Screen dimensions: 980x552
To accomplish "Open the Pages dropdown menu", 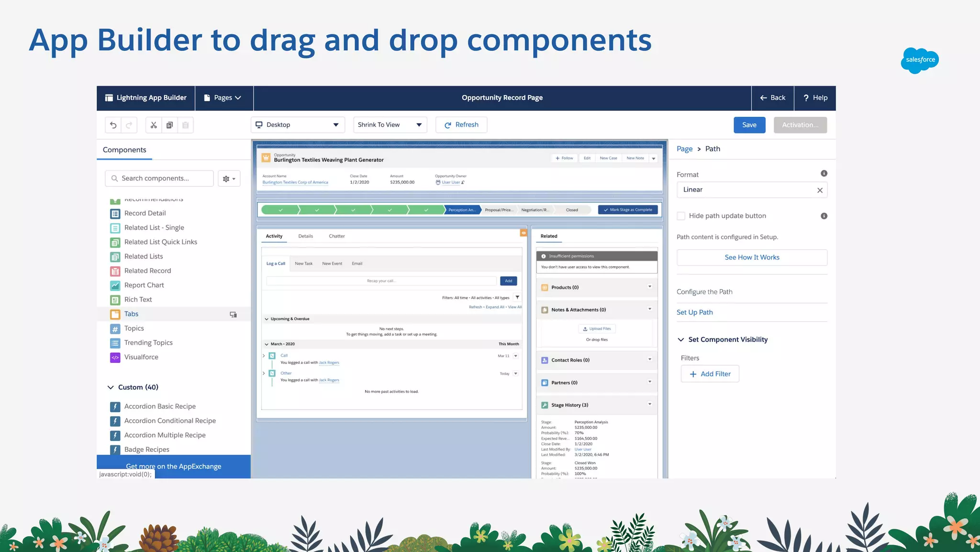I will (223, 98).
